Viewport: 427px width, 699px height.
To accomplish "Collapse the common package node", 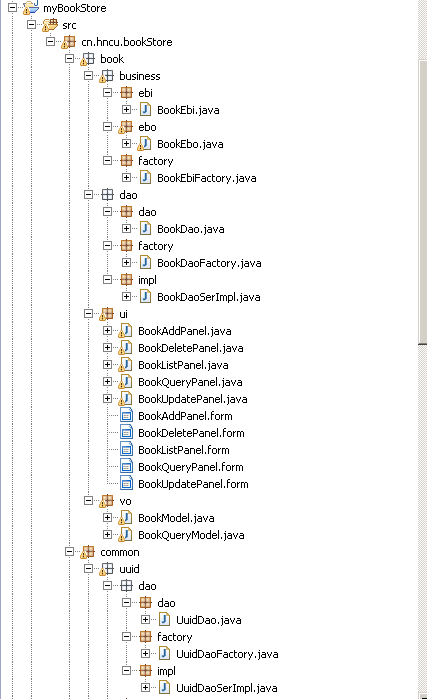I will (x=69, y=551).
